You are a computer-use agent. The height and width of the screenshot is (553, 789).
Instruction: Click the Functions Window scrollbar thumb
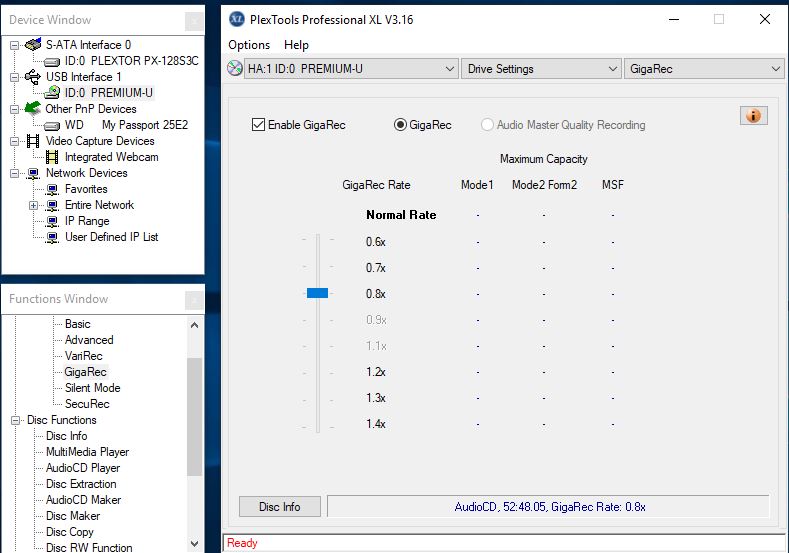coord(194,417)
